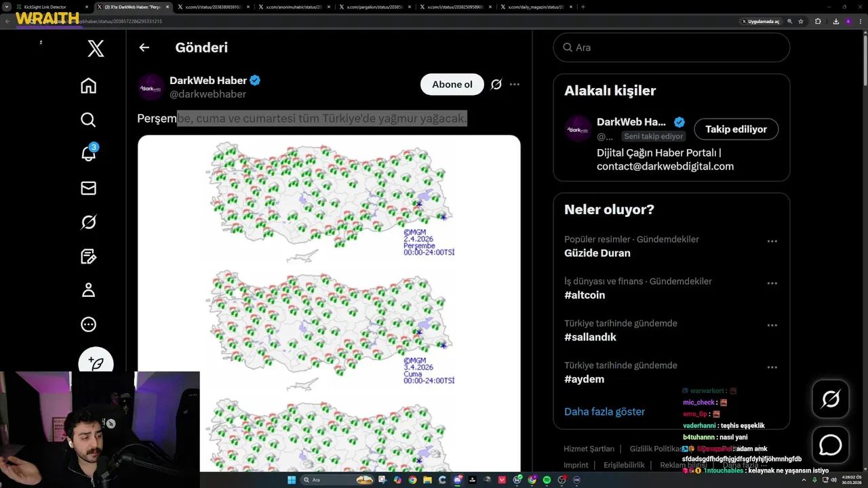
Task: Open the #aydem trend
Action: 584,379
